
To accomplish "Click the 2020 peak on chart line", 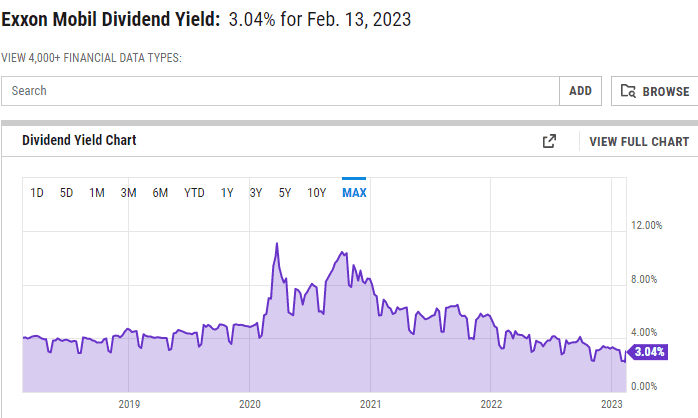I will click(x=276, y=244).
